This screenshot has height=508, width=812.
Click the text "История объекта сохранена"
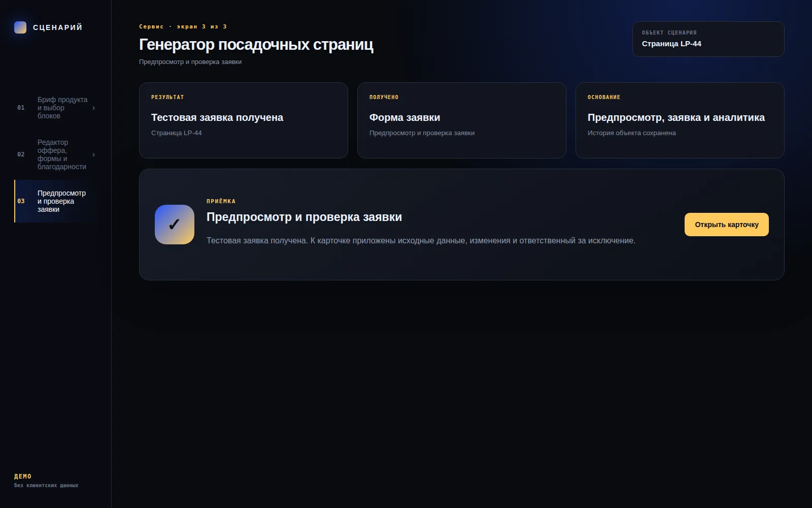pyautogui.click(x=632, y=133)
